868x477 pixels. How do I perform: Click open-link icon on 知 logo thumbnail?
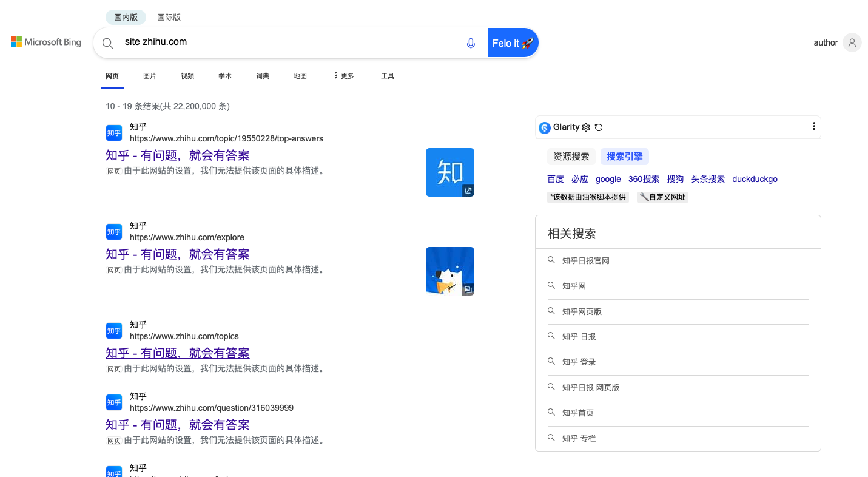tap(468, 191)
